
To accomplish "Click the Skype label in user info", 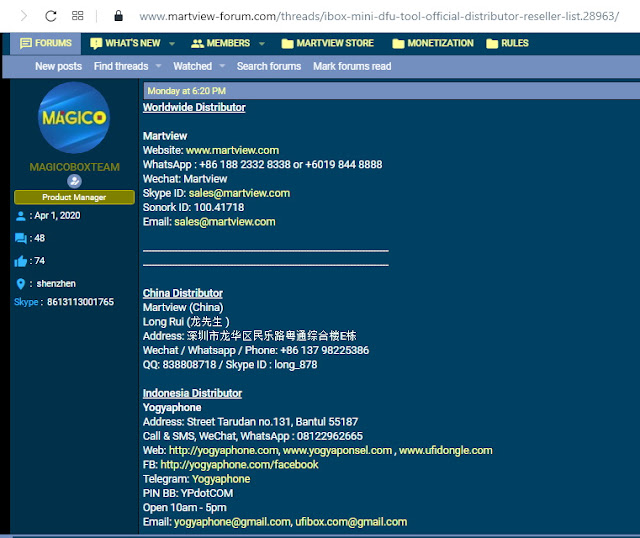I will (26, 302).
